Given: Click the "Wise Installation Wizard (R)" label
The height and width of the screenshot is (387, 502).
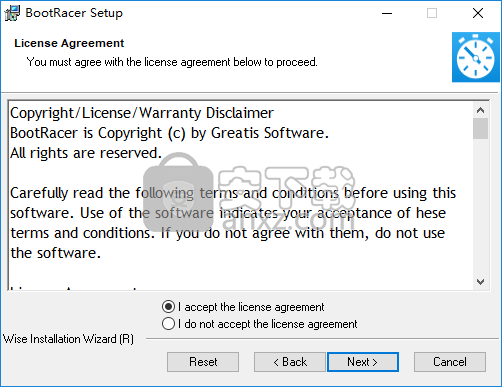Looking at the screenshot, I should tap(68, 339).
